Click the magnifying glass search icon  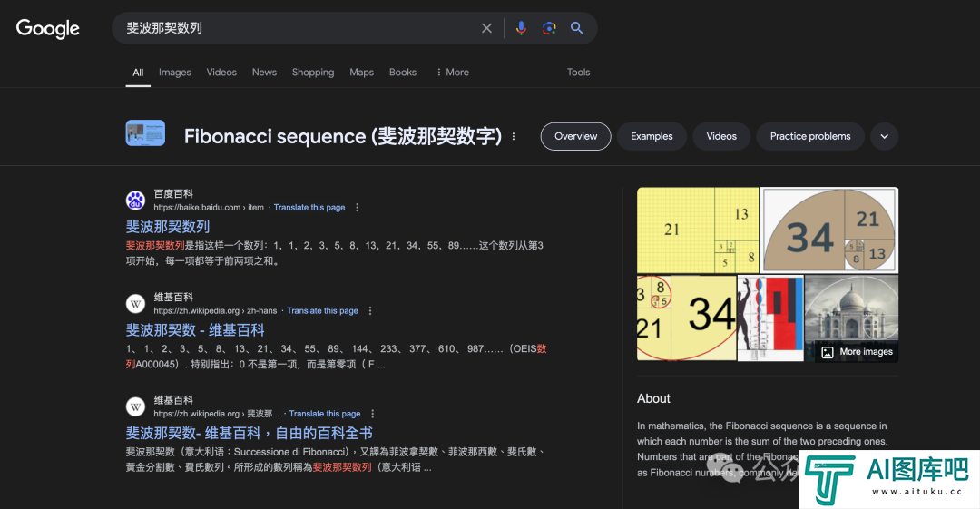[577, 28]
